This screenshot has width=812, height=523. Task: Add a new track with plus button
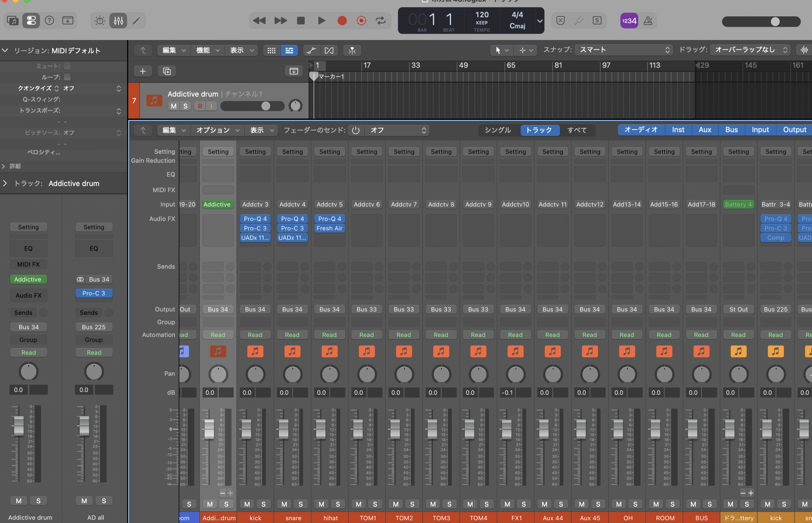coord(143,71)
